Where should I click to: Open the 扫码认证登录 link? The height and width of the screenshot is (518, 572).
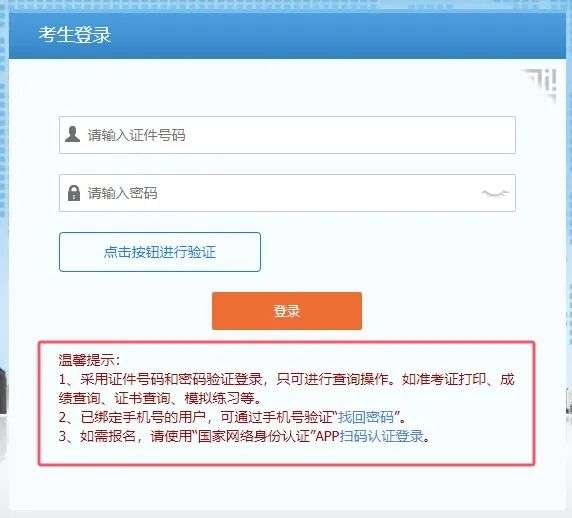click(382, 436)
